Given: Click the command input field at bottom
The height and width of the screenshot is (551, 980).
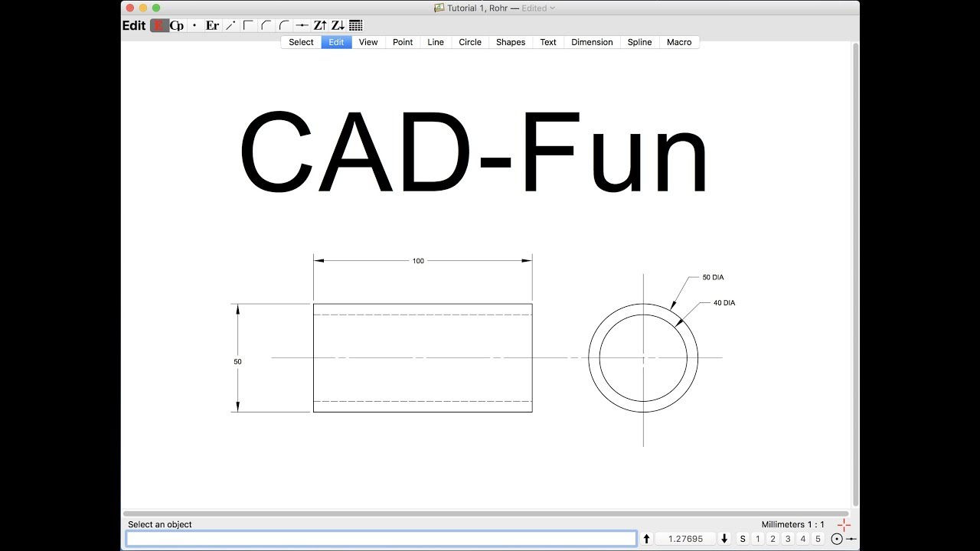Looking at the screenshot, I should (381, 539).
